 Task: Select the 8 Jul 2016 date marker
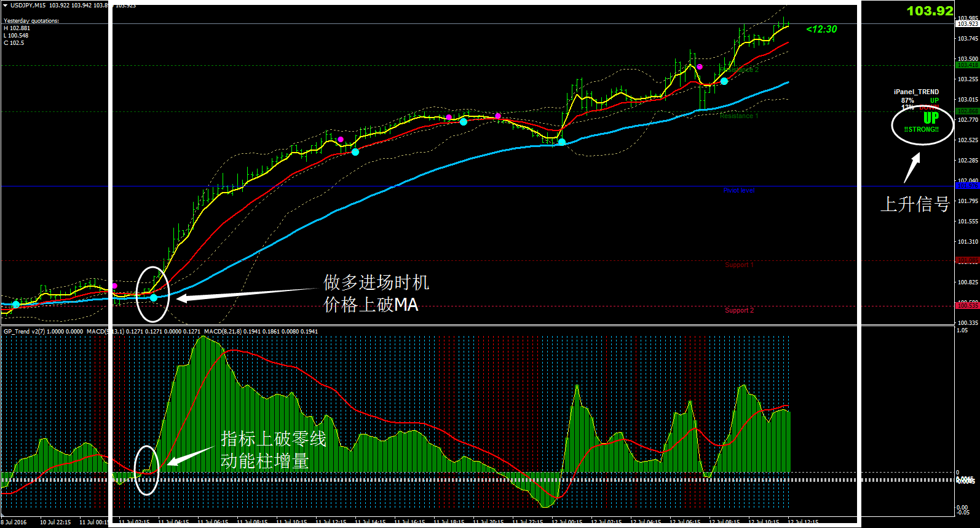pyautogui.click(x=14, y=522)
